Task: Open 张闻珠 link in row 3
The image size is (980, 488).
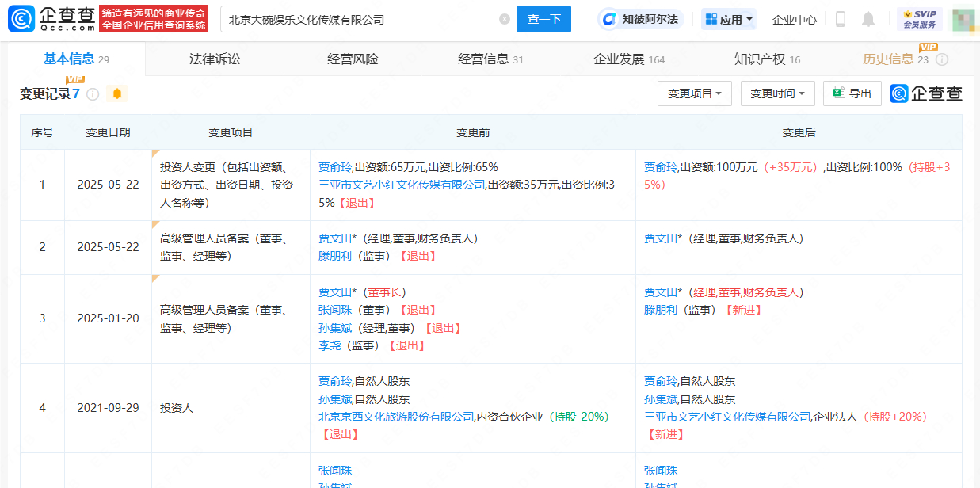Action: (335, 310)
